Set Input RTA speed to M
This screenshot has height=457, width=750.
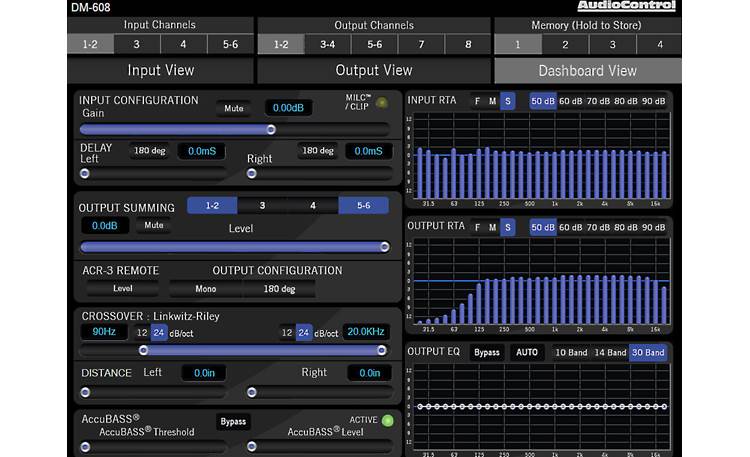[492, 101]
